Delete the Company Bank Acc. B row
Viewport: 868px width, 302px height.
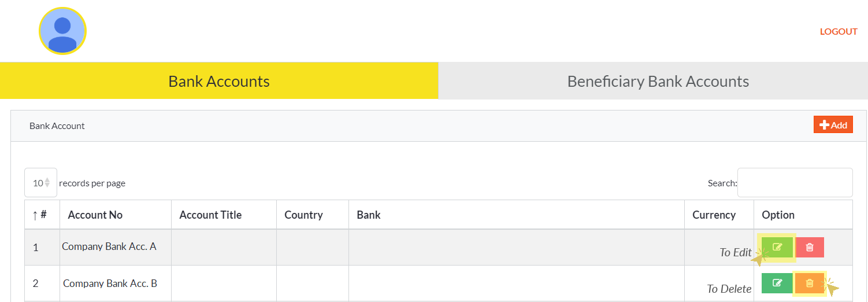pos(810,283)
